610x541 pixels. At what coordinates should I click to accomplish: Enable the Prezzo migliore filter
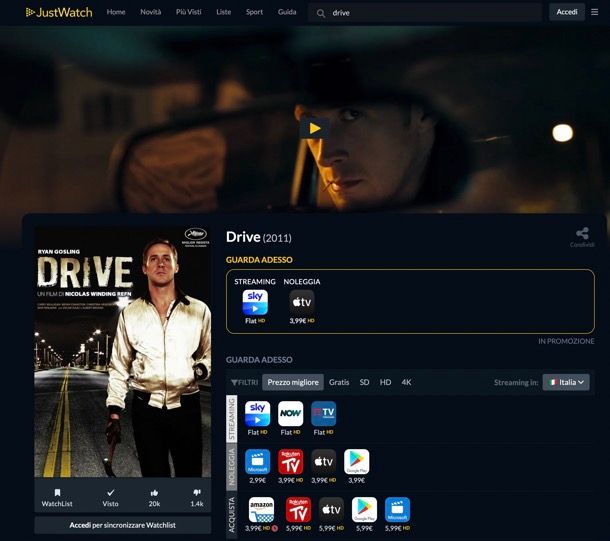click(293, 382)
